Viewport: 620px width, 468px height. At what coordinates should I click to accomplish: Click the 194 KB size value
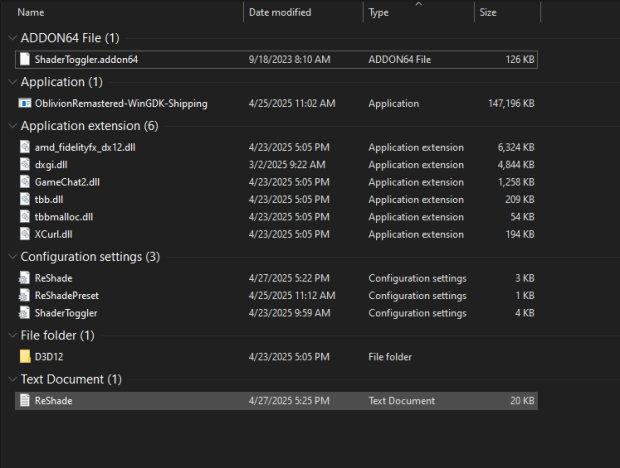tap(520, 234)
